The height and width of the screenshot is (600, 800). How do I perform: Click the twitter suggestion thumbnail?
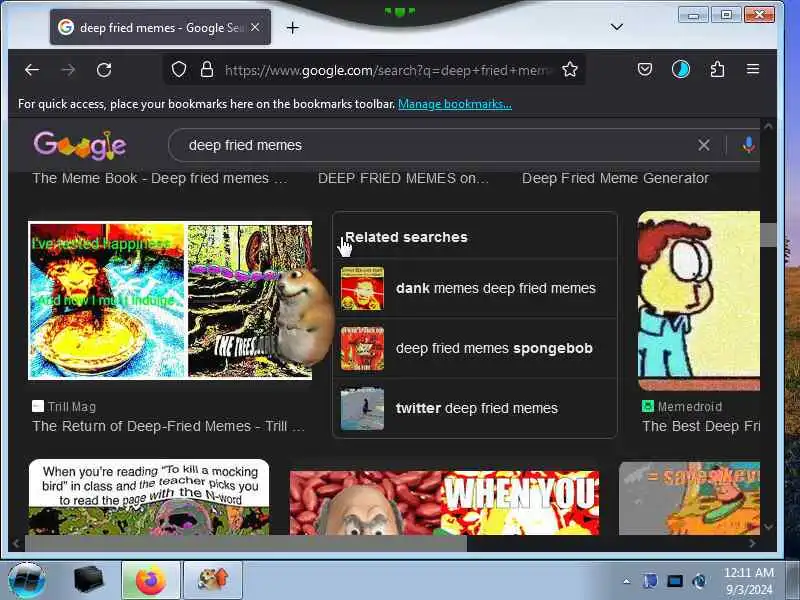pos(362,408)
